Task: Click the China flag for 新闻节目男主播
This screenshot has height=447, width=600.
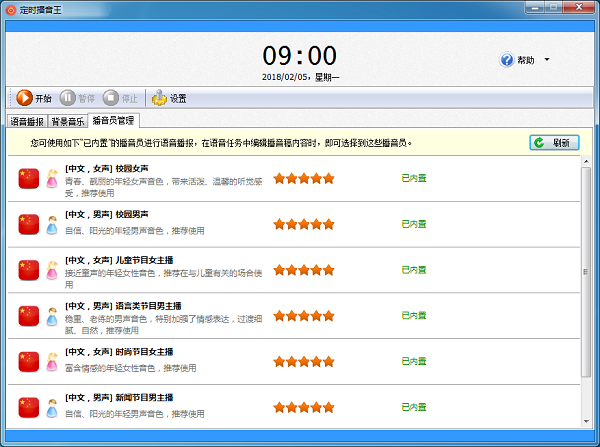Action: point(29,408)
